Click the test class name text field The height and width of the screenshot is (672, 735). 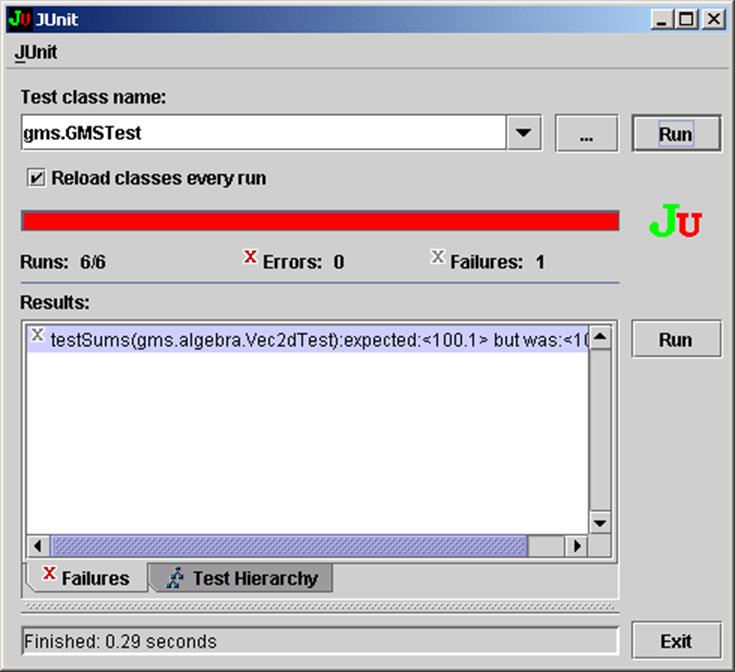click(x=262, y=133)
